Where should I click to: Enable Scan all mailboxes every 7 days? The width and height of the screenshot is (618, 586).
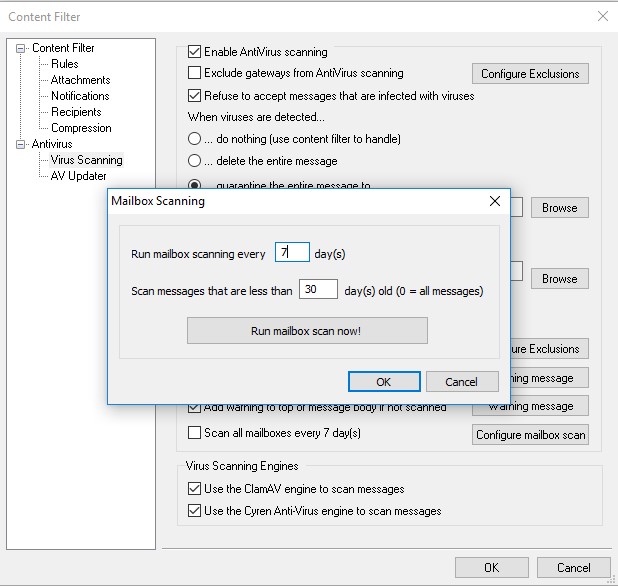194,433
